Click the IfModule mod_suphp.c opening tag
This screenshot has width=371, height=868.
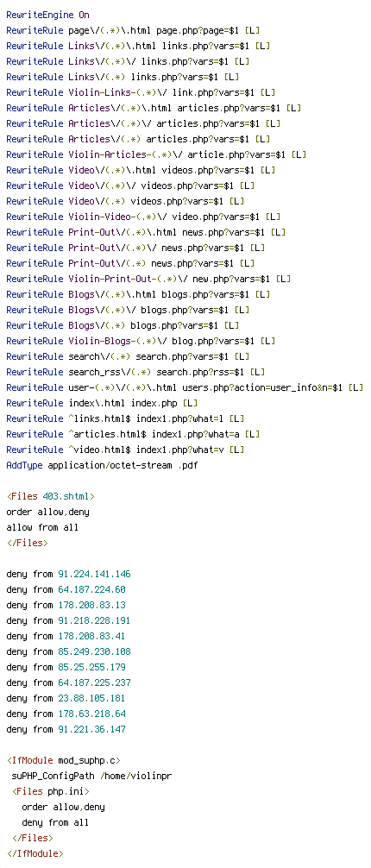[x=63, y=761]
